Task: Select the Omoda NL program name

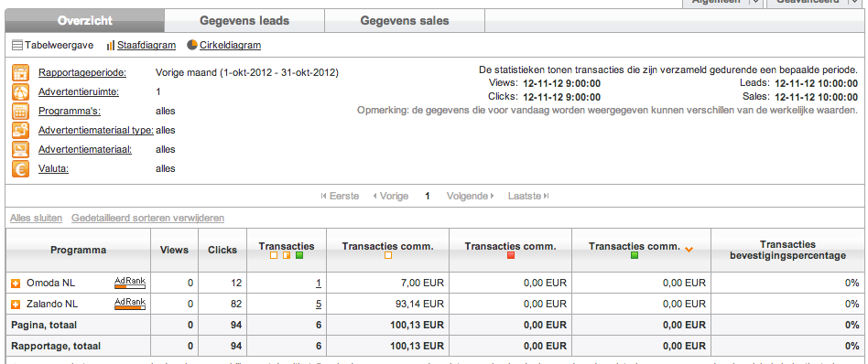Action: click(50, 284)
